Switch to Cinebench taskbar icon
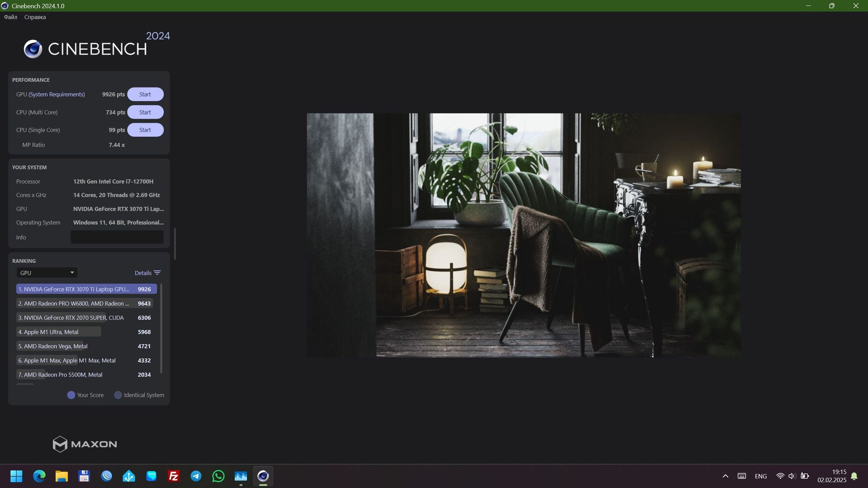 click(x=263, y=476)
